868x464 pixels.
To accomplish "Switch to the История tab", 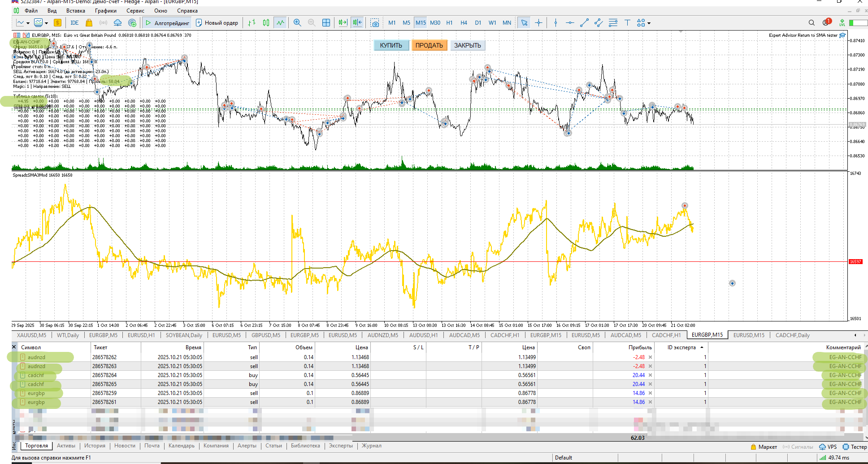I will 95,446.
